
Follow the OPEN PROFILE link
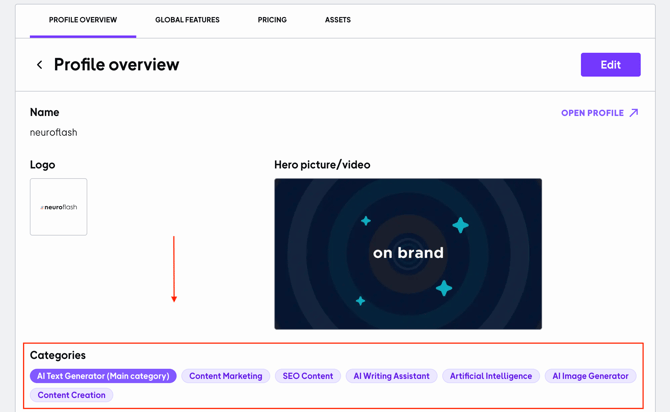(x=592, y=113)
